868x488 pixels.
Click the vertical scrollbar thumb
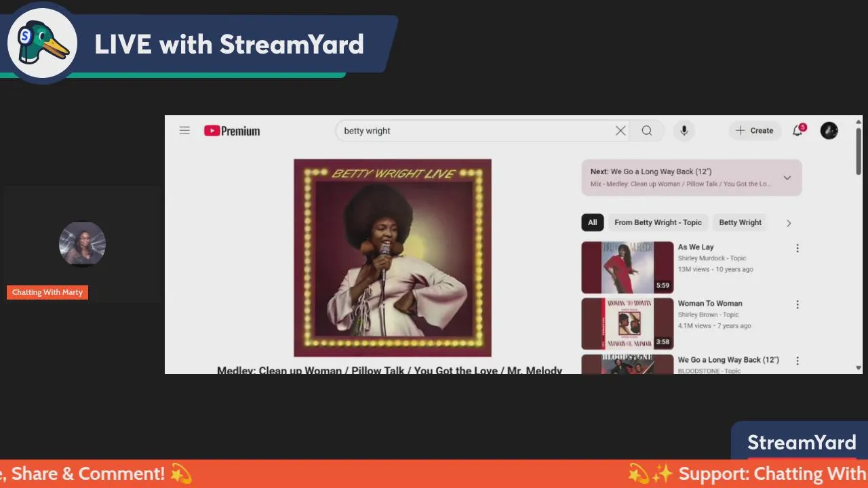859,150
